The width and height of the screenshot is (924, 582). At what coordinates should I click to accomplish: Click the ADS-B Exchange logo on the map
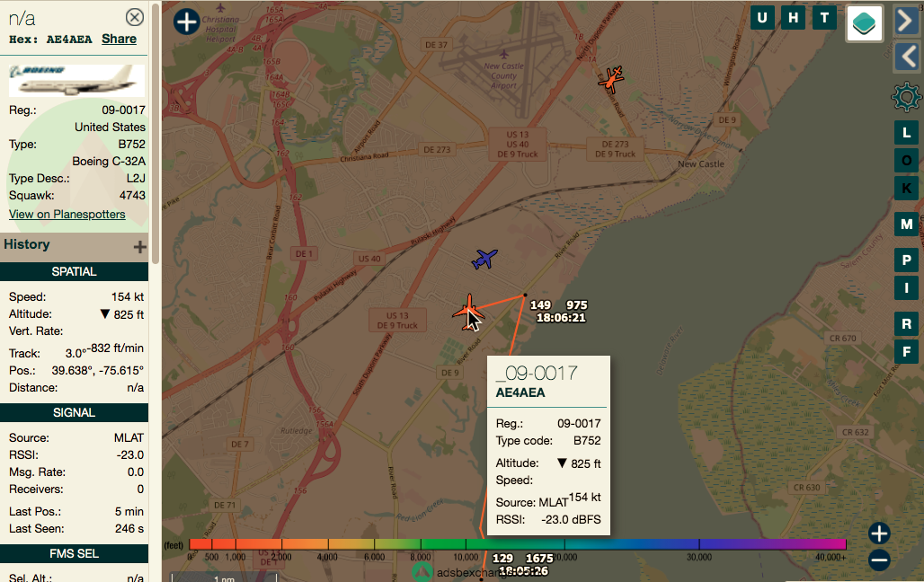click(422, 572)
